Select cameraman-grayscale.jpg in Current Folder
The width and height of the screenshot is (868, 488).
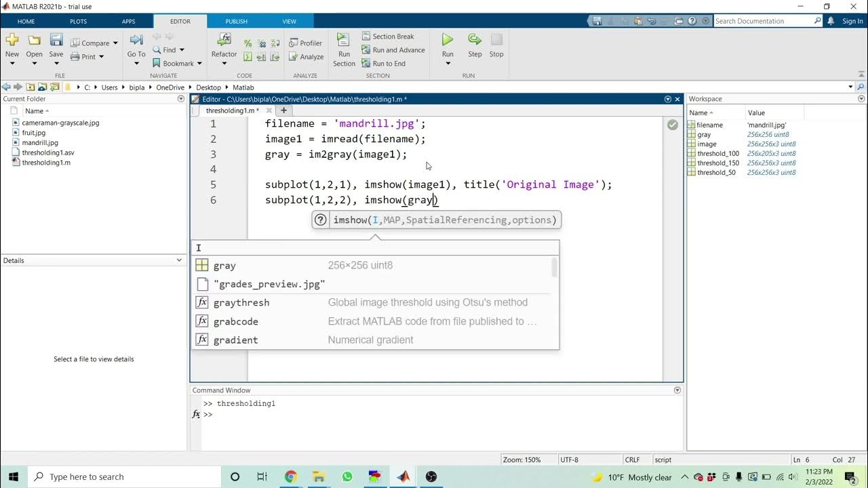[60, 123]
